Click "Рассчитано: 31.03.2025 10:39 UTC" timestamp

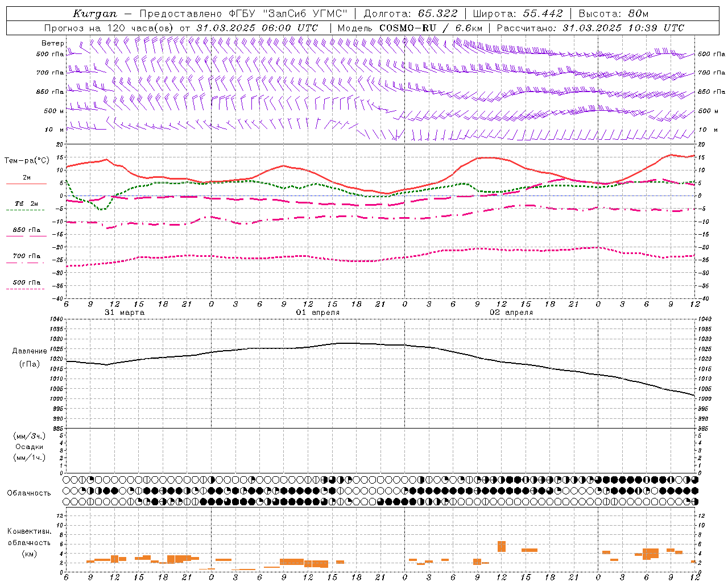pyautogui.click(x=590, y=28)
